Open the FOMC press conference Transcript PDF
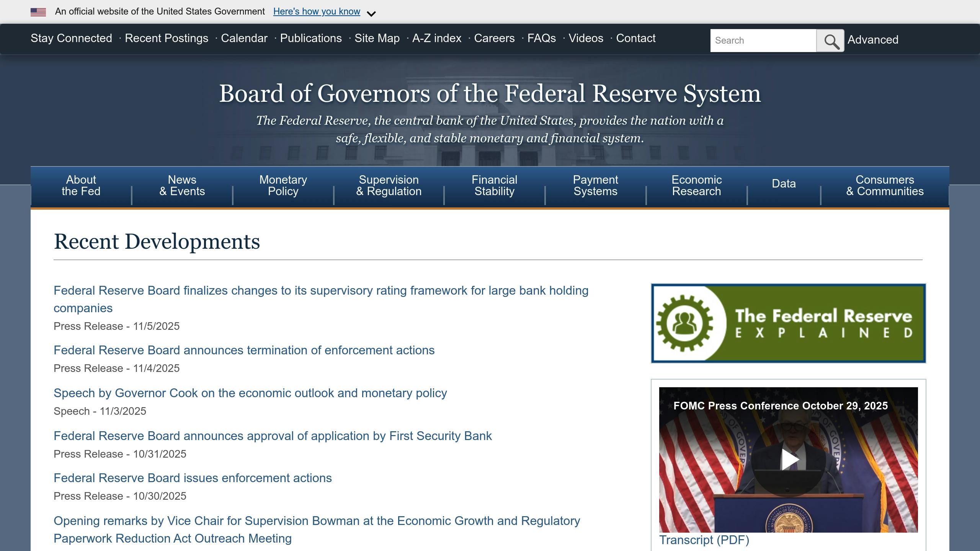 point(704,540)
